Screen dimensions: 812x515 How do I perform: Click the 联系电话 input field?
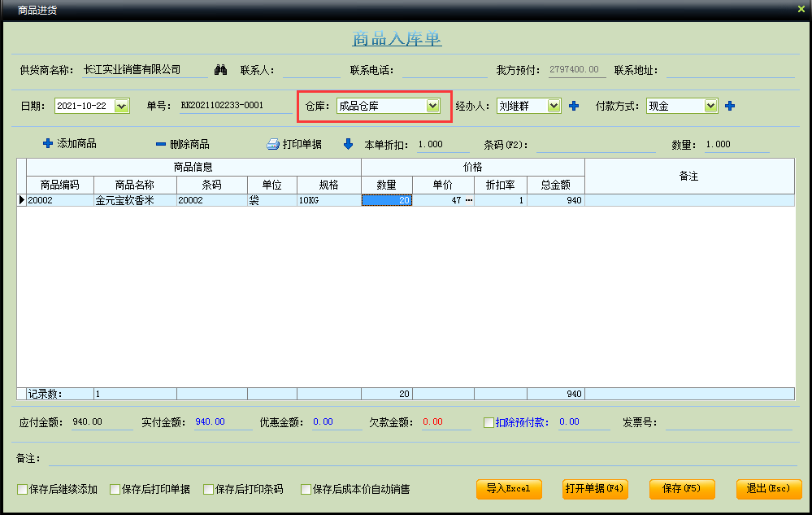[x=445, y=71]
